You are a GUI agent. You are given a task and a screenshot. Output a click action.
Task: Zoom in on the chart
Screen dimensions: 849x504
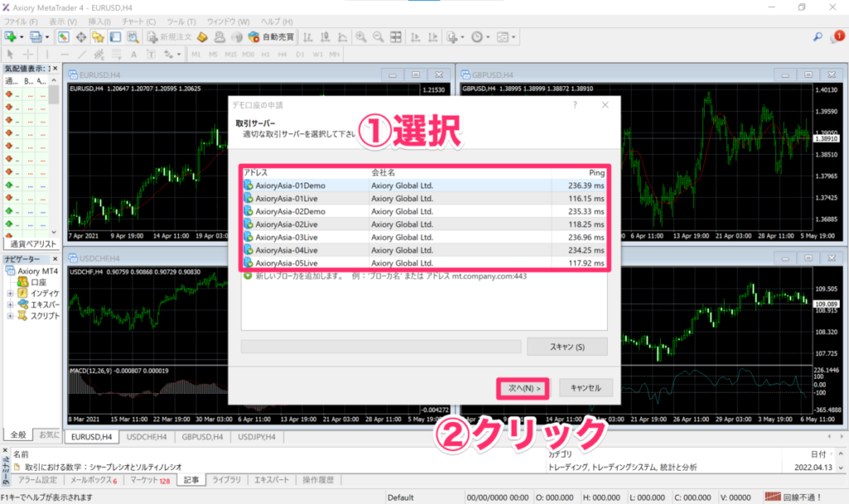pos(361,36)
